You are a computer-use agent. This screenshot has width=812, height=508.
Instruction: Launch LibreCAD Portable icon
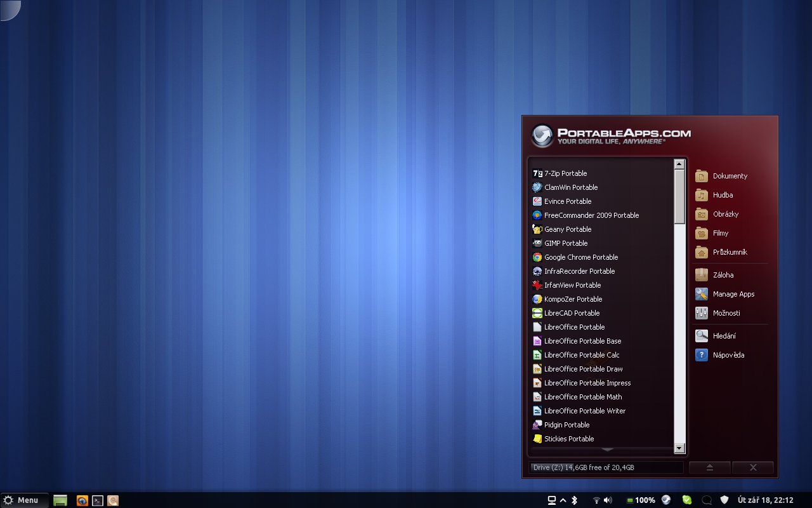[x=537, y=313]
